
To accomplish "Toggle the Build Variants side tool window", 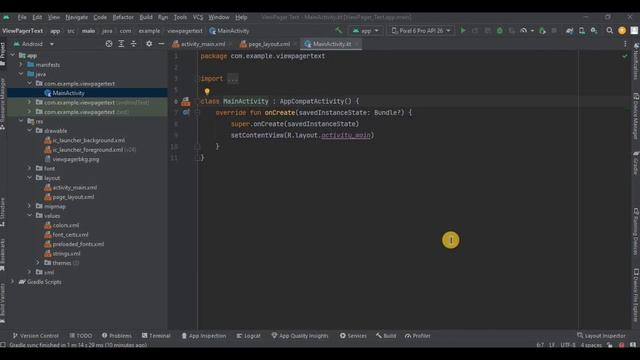I will point(3,304).
